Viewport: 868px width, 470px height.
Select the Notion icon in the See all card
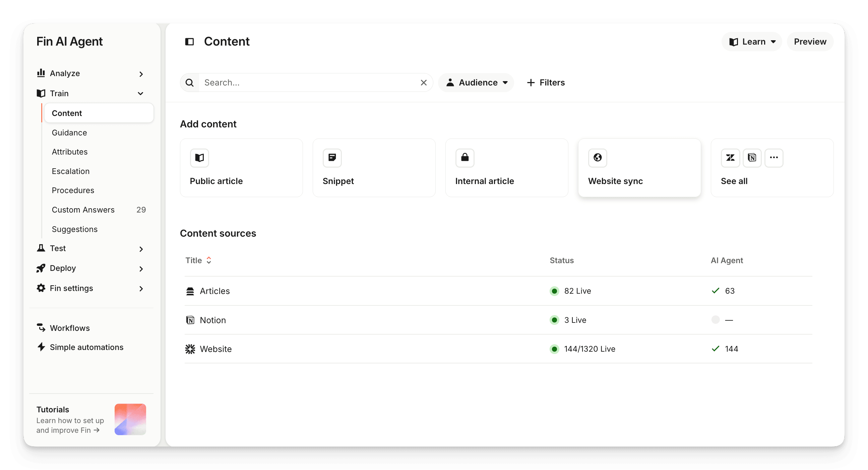752,158
